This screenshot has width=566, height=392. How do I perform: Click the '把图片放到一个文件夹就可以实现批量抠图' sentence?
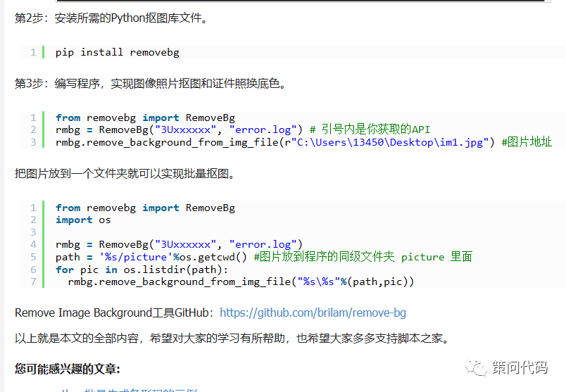(x=125, y=174)
